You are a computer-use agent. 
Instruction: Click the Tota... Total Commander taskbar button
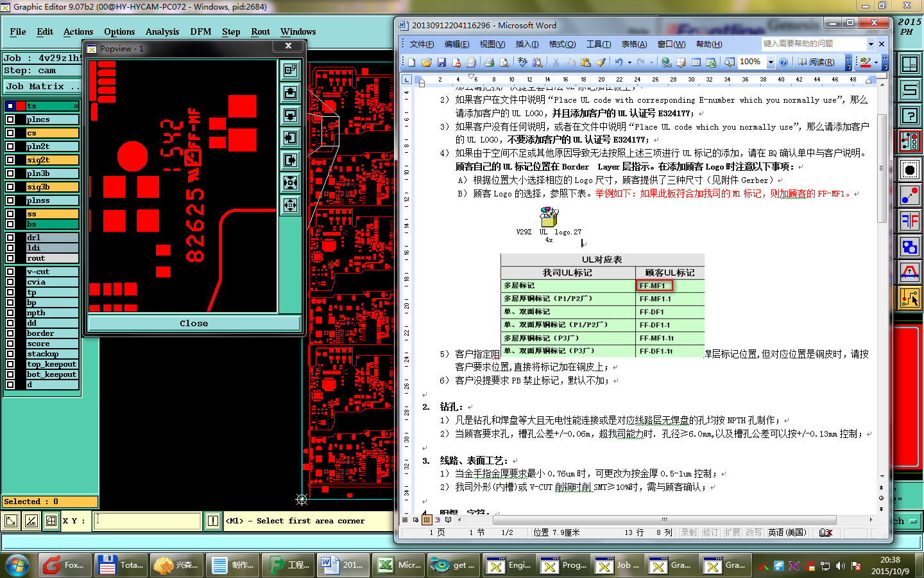click(120, 565)
